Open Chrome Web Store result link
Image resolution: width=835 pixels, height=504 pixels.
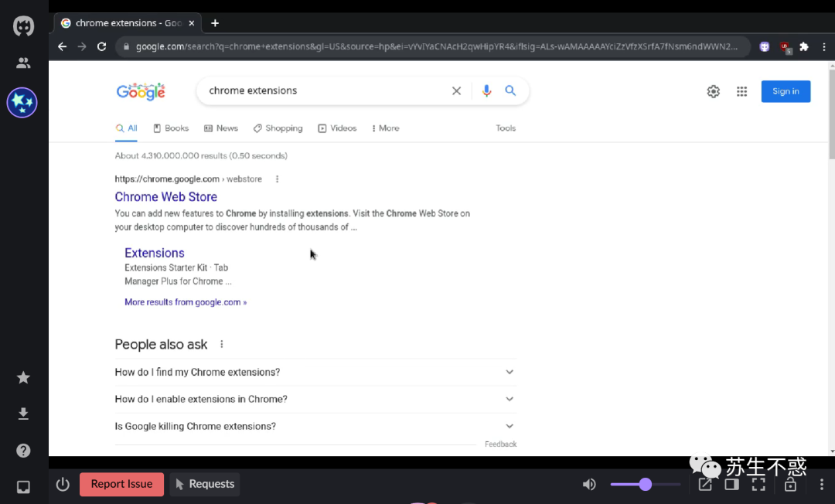coord(166,197)
